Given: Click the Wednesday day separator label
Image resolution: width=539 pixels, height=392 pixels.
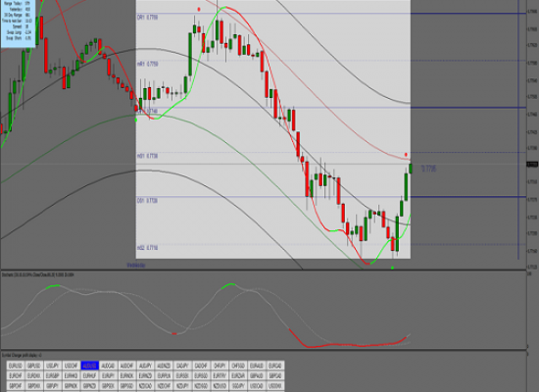Looking at the screenshot, I should click(136, 266).
